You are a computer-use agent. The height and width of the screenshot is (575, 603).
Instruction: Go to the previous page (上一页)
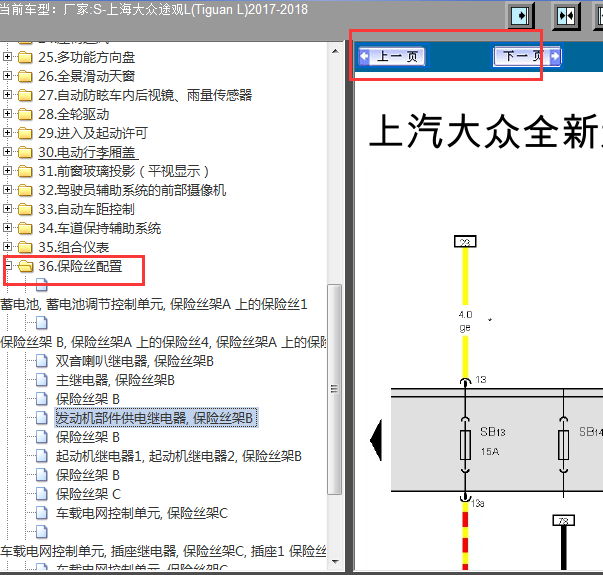(x=391, y=57)
